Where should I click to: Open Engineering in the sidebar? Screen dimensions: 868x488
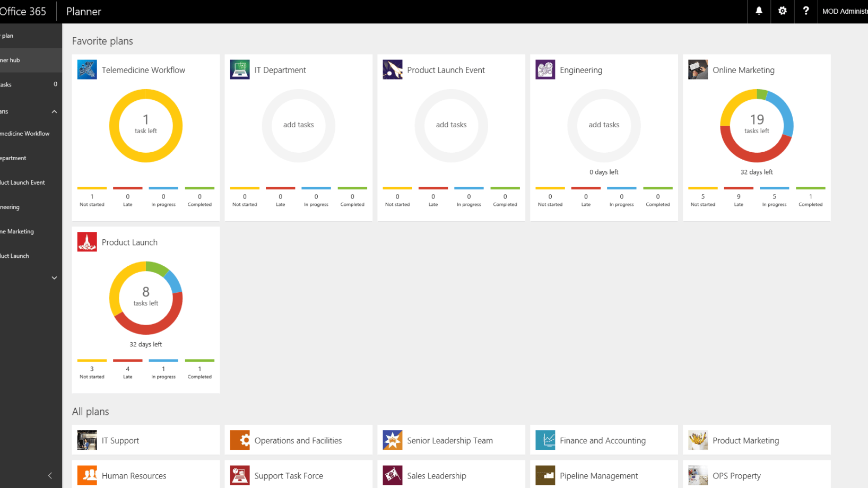(x=31, y=207)
